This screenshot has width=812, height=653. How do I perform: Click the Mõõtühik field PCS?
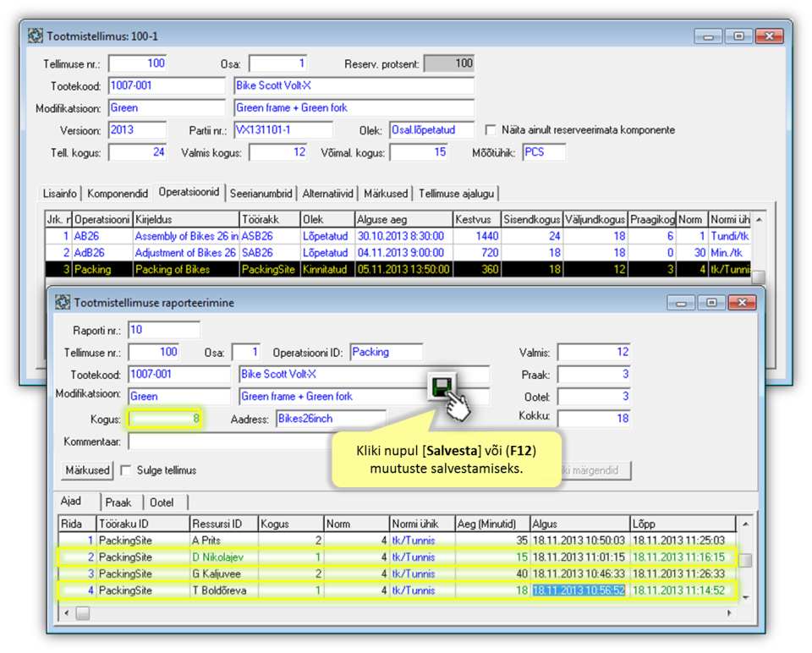(x=544, y=152)
